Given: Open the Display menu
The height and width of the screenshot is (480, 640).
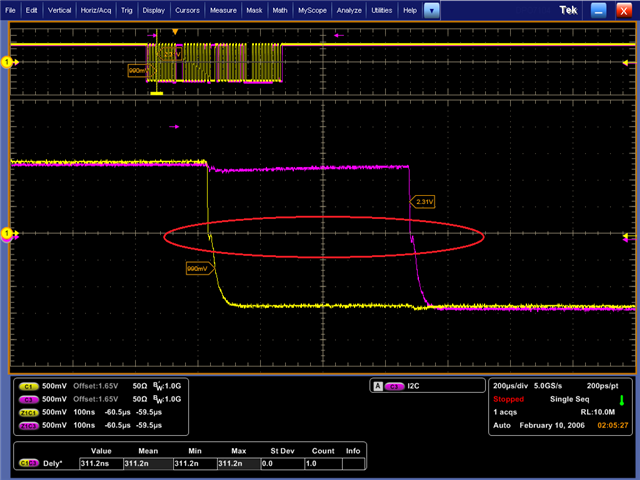Looking at the screenshot, I should (x=153, y=10).
